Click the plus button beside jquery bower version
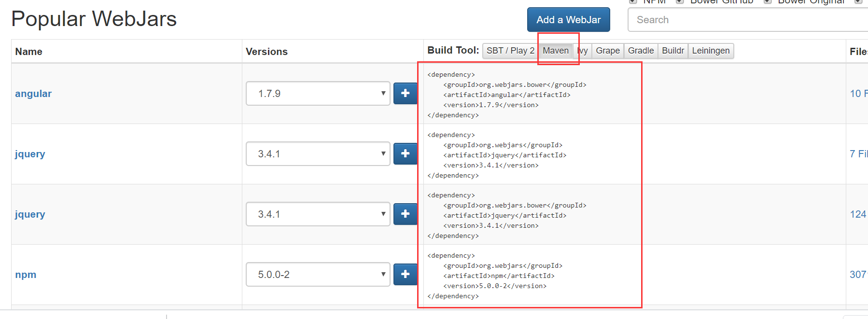Image resolution: width=868 pixels, height=319 pixels. tap(405, 214)
